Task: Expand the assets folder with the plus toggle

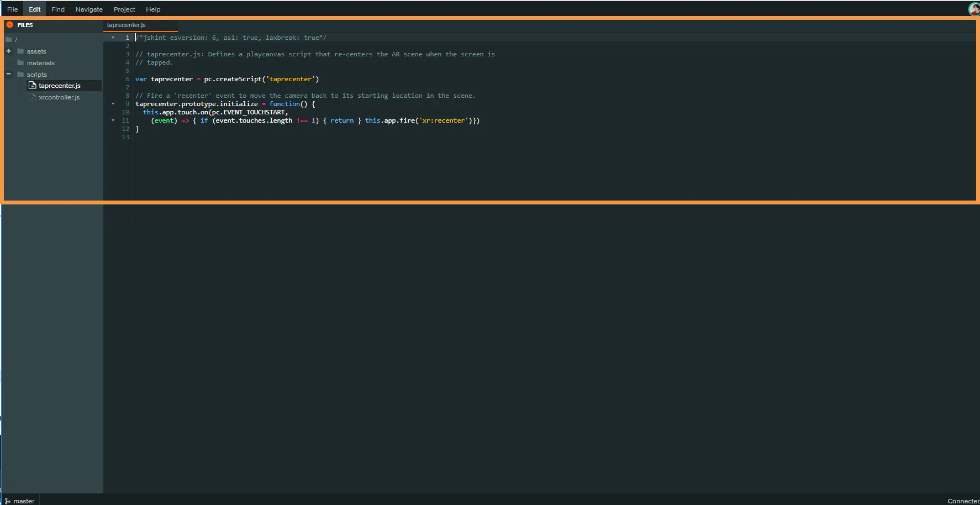Action: (x=8, y=51)
